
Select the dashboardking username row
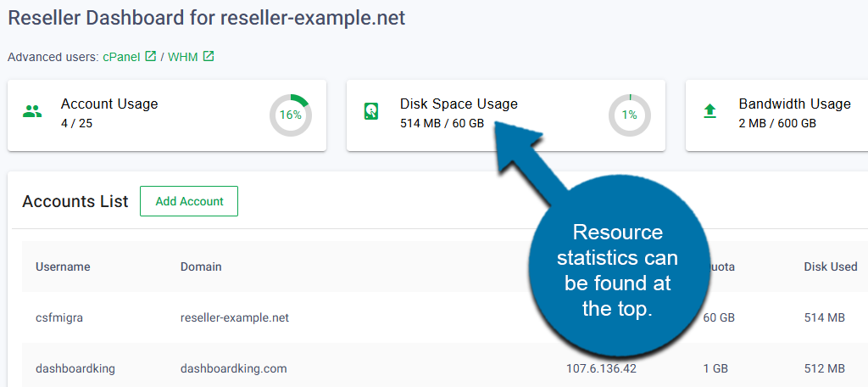click(75, 368)
